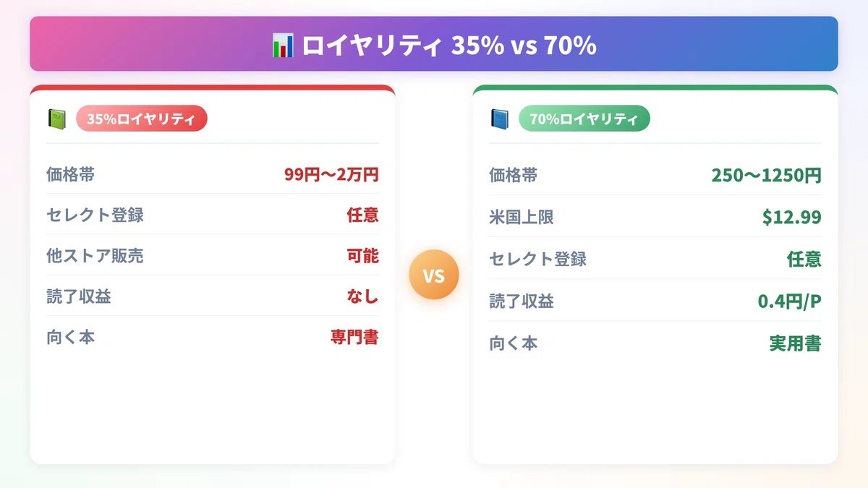Image resolution: width=868 pixels, height=488 pixels.
Task: Click the red 可能 value
Action: point(362,255)
